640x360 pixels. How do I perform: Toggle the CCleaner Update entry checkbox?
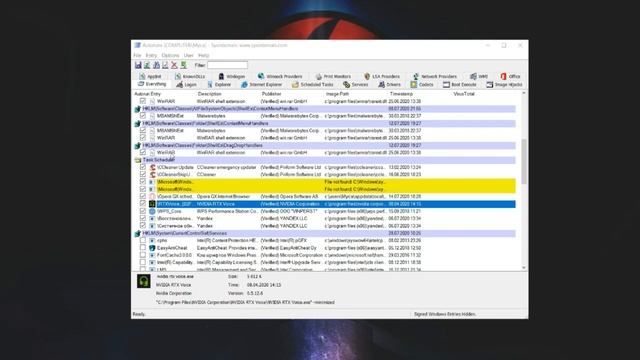click(142, 167)
